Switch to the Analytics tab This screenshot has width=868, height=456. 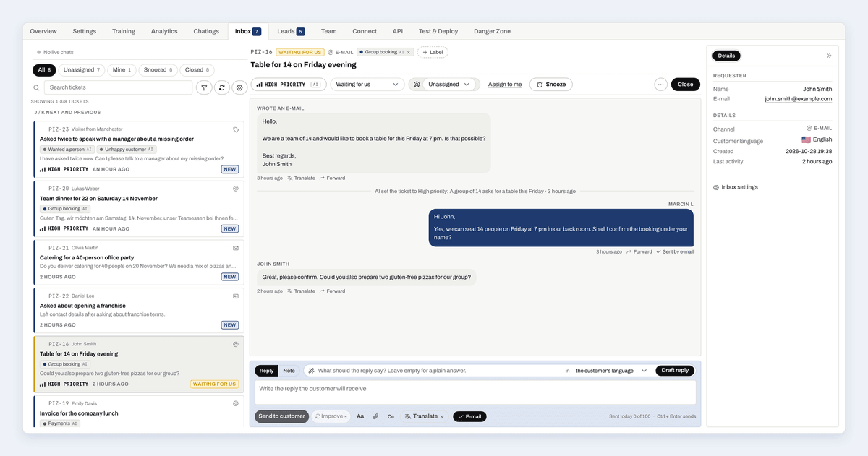click(x=164, y=31)
